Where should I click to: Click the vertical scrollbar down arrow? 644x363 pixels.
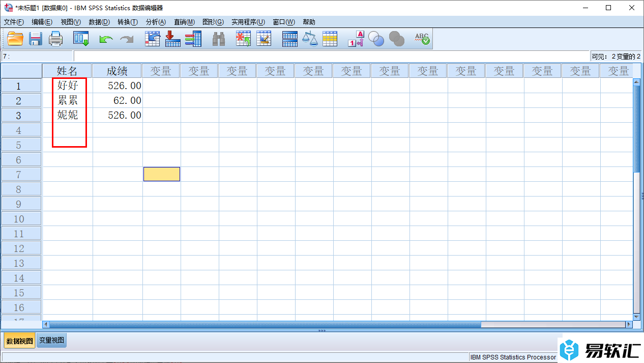pyautogui.click(x=636, y=316)
